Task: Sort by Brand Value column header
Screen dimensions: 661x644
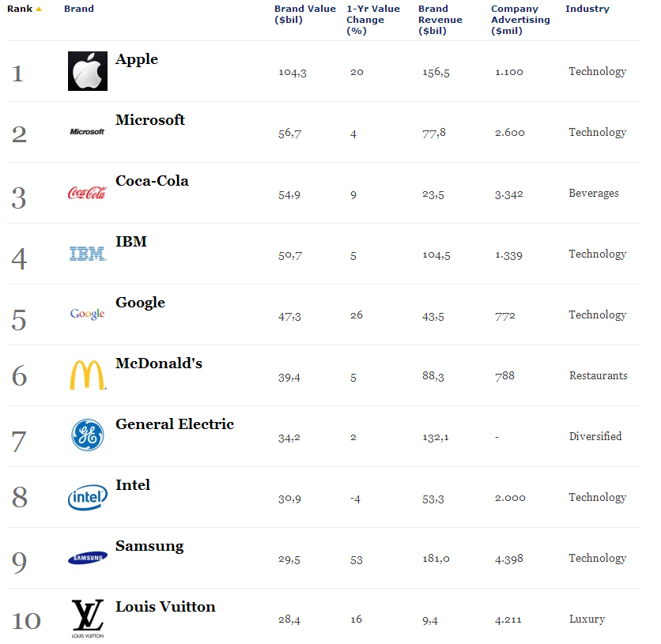Action: (304, 14)
